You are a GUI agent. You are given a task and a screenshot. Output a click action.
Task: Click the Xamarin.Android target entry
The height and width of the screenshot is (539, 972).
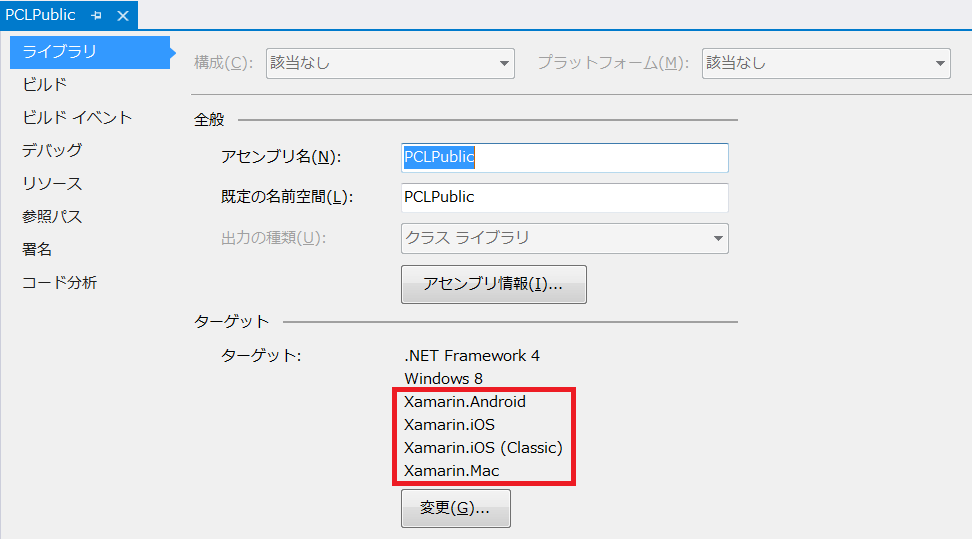pos(465,402)
